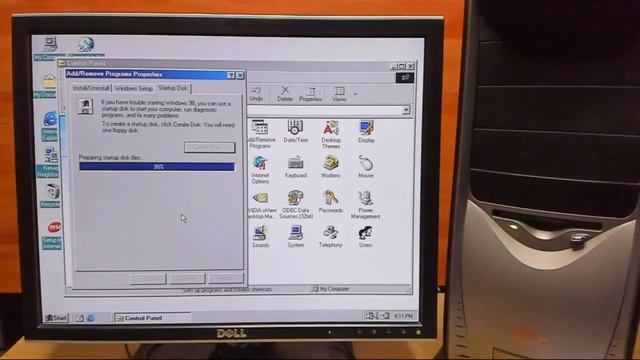640x360 pixels.
Task: Open the Desktop Themes icon
Action: [331, 134]
